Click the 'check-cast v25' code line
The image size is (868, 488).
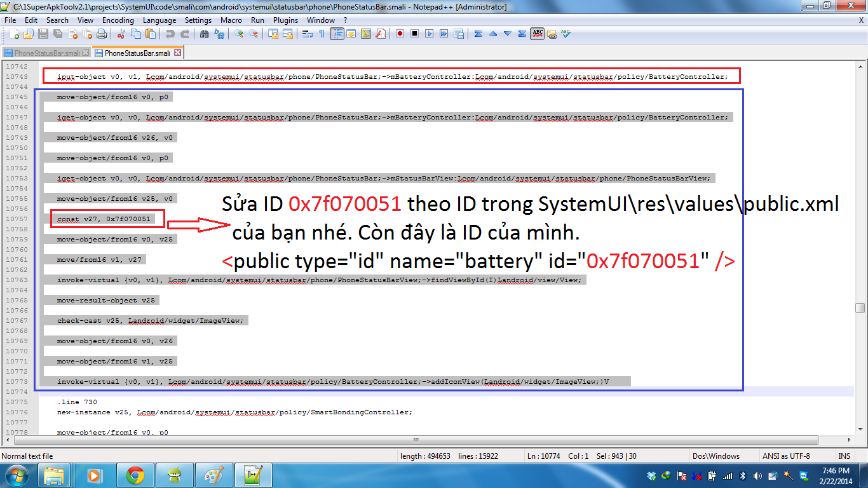[150, 321]
